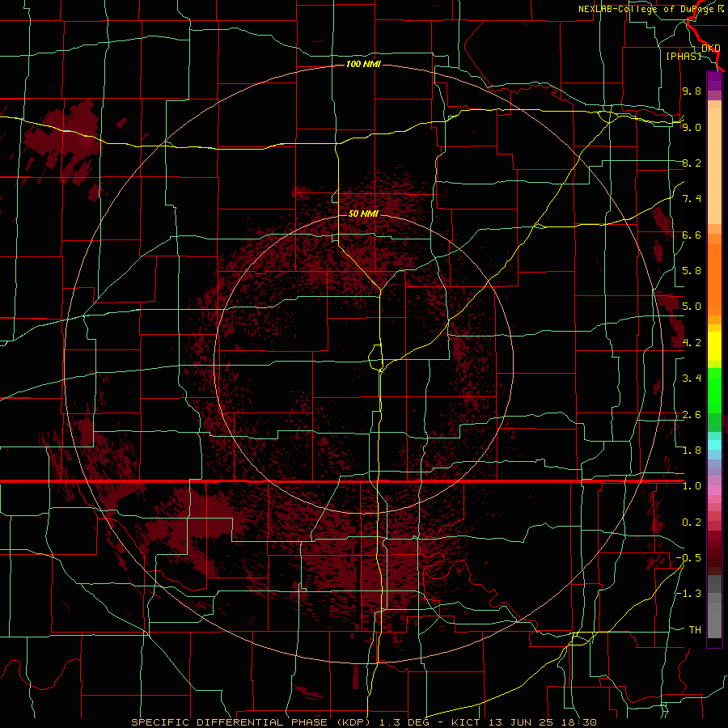Click the 1.8 legend value
The width and height of the screenshot is (728, 728).
[x=692, y=451]
